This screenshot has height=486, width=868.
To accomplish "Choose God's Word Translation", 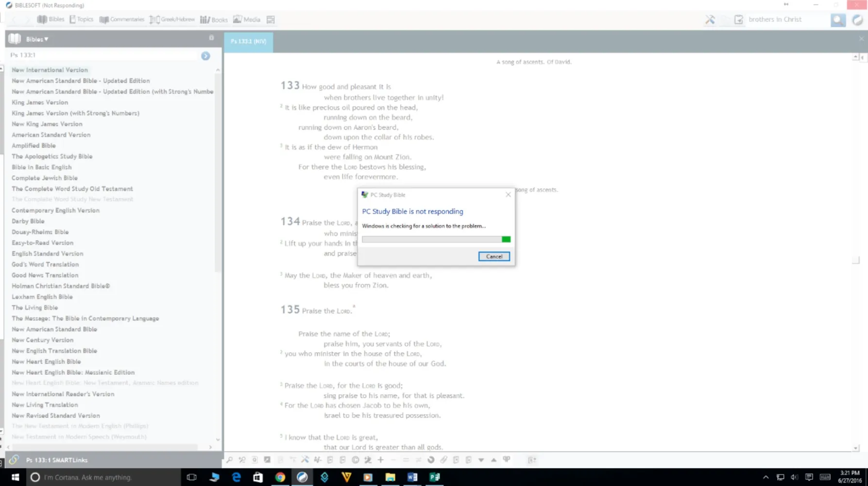I will (x=45, y=264).
